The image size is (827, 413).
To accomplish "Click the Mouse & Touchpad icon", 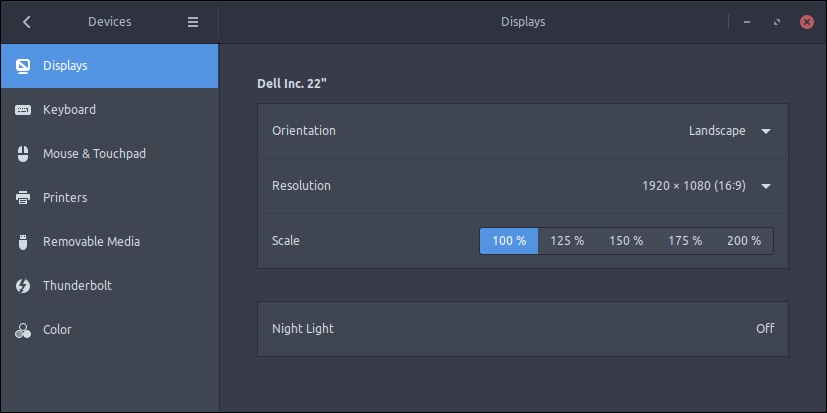I will click(23, 154).
